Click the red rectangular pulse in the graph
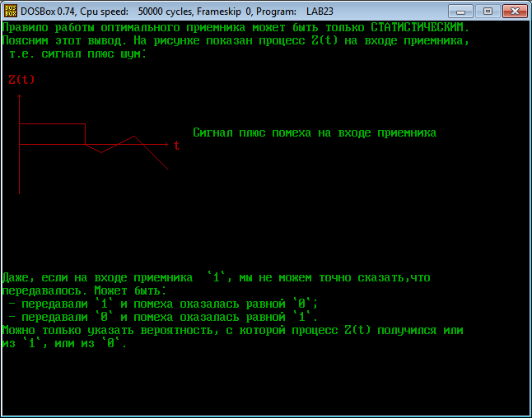 [x=52, y=134]
